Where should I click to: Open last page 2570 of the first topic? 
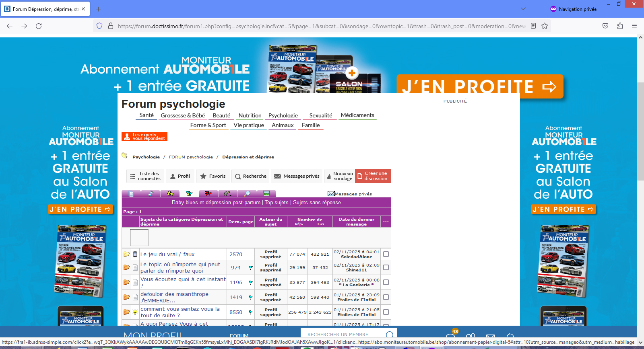tap(236, 254)
